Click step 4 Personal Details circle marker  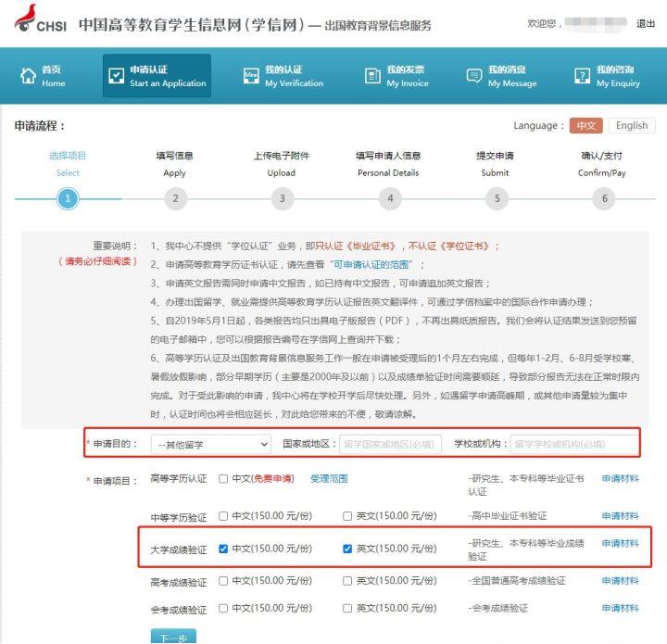tap(390, 198)
